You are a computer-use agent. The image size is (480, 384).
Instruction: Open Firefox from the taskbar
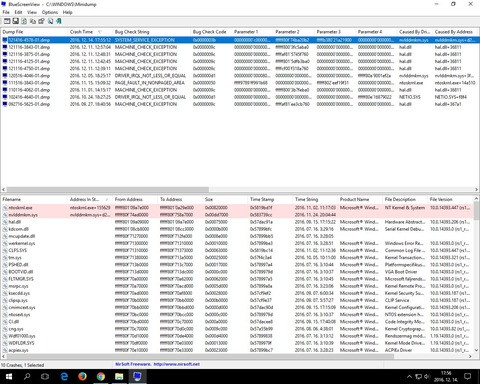click(82, 377)
